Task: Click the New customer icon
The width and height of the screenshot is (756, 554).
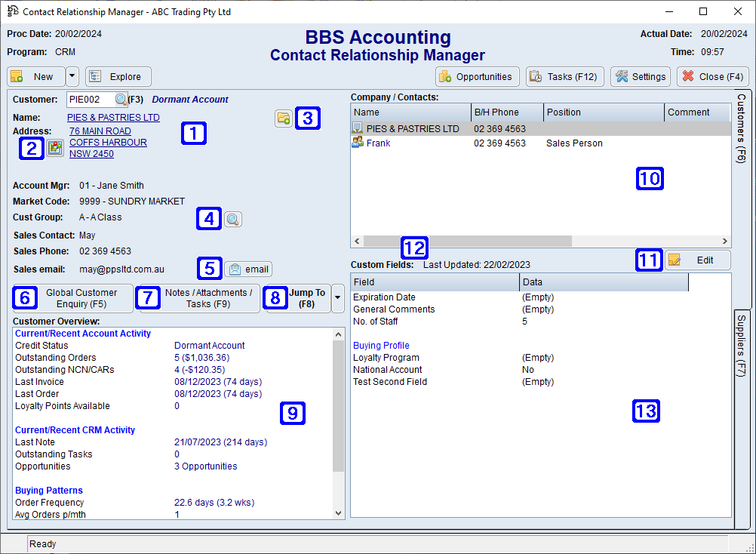Action: (x=17, y=76)
